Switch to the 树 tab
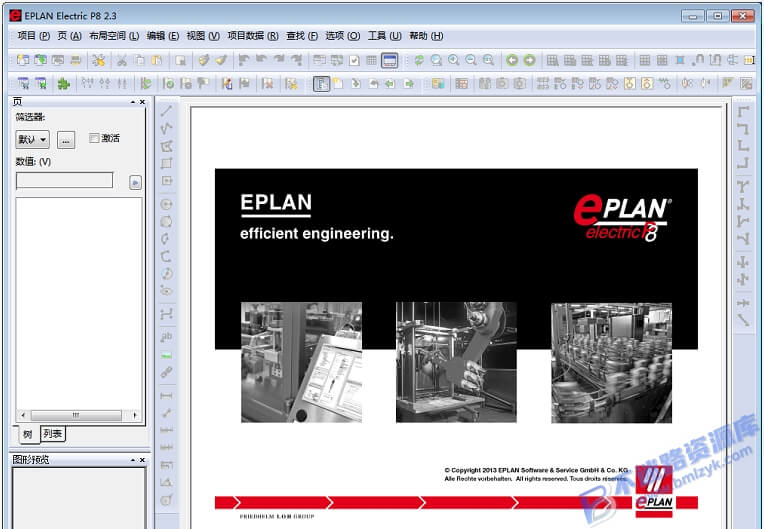The height and width of the screenshot is (529, 764). [28, 434]
